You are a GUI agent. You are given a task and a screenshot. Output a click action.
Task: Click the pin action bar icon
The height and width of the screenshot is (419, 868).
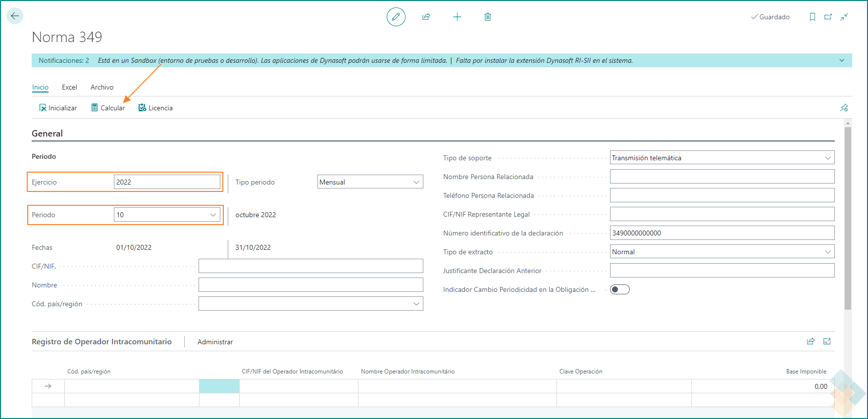[x=844, y=108]
